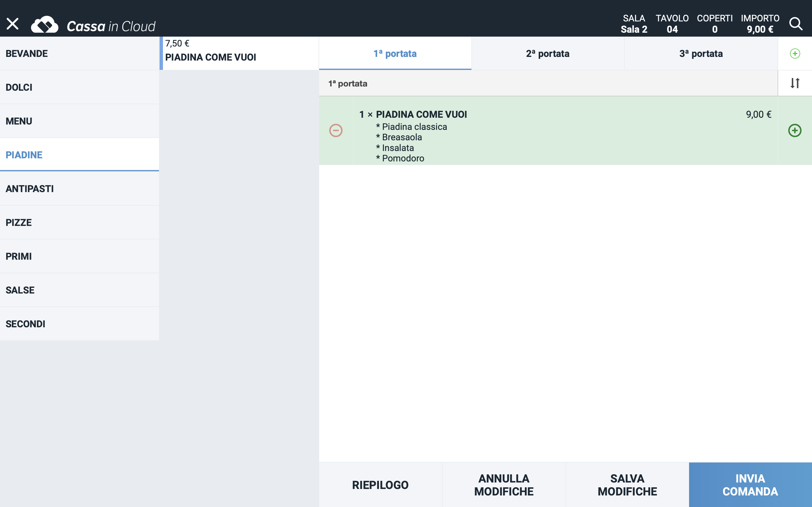812x507 pixels.
Task: Open the RIEPILOGO summary
Action: 380,484
